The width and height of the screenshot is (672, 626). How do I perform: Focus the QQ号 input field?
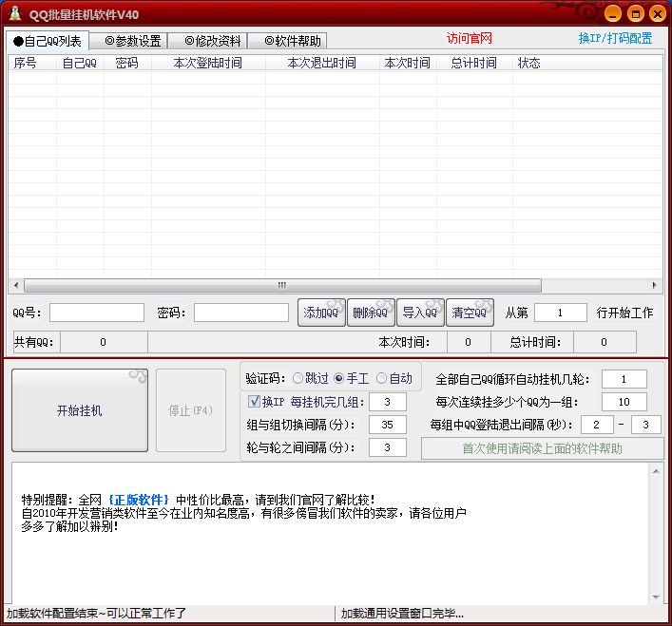pos(97,313)
